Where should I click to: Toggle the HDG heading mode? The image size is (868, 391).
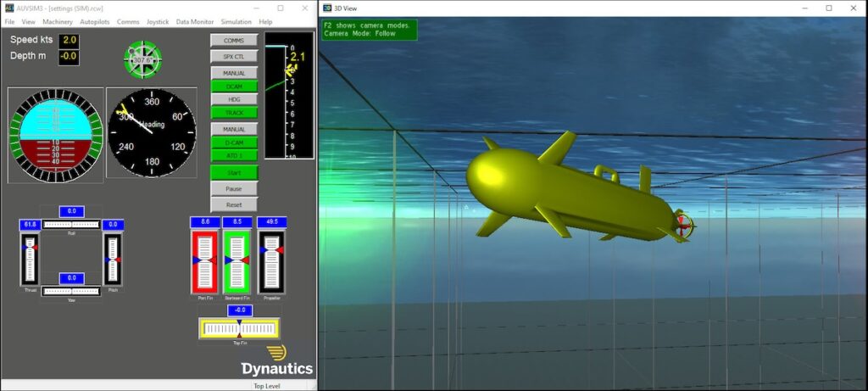pos(234,99)
